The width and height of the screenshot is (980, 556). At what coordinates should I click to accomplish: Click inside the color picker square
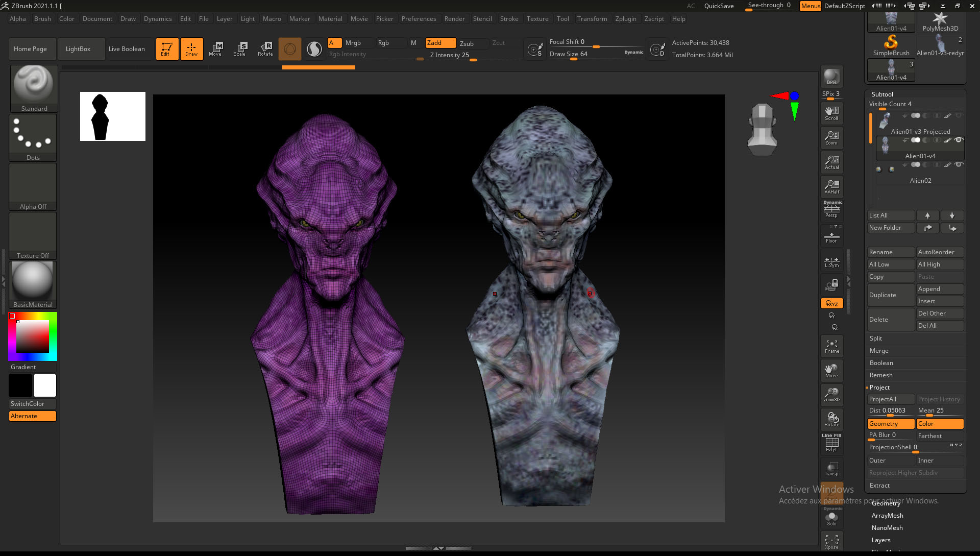point(33,336)
